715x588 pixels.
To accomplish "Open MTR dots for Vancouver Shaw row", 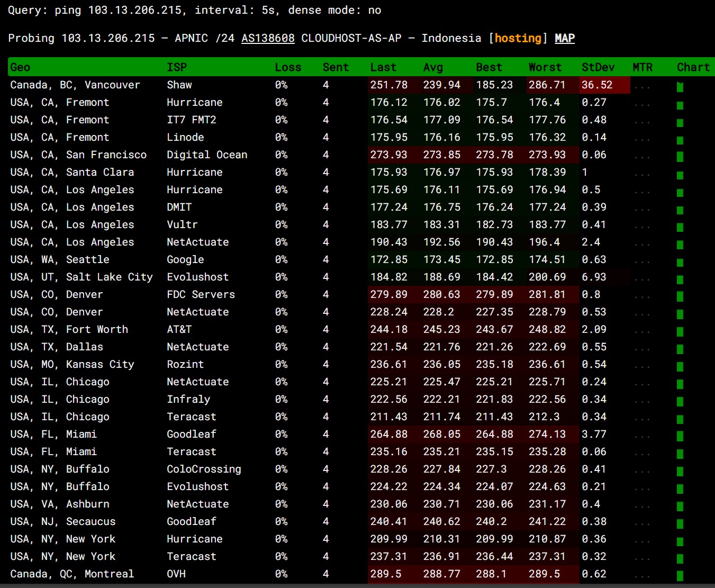I will tap(642, 87).
